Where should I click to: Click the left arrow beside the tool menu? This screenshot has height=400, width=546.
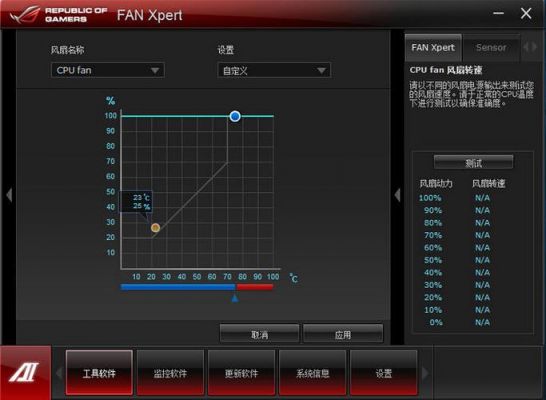[59, 373]
